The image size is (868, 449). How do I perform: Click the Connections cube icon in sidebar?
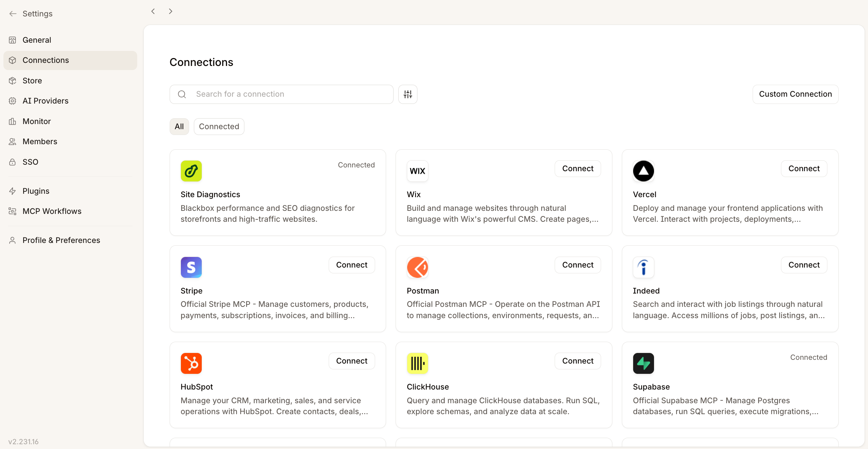tap(13, 60)
